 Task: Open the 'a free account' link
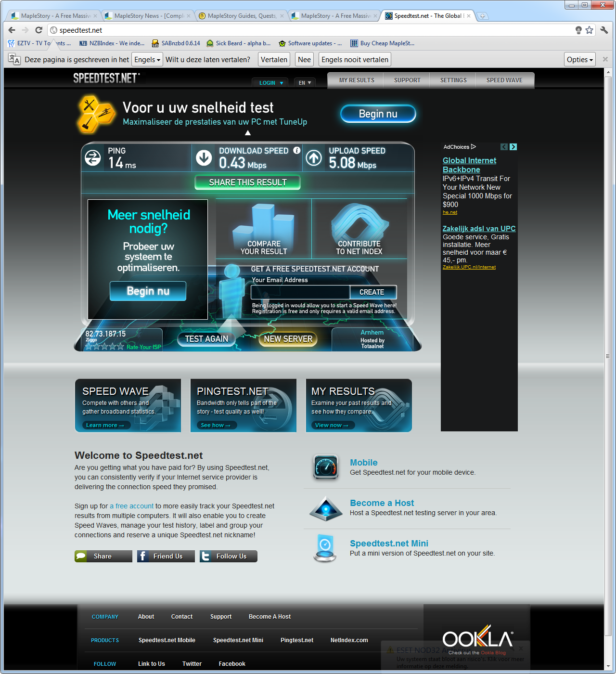pos(131,506)
